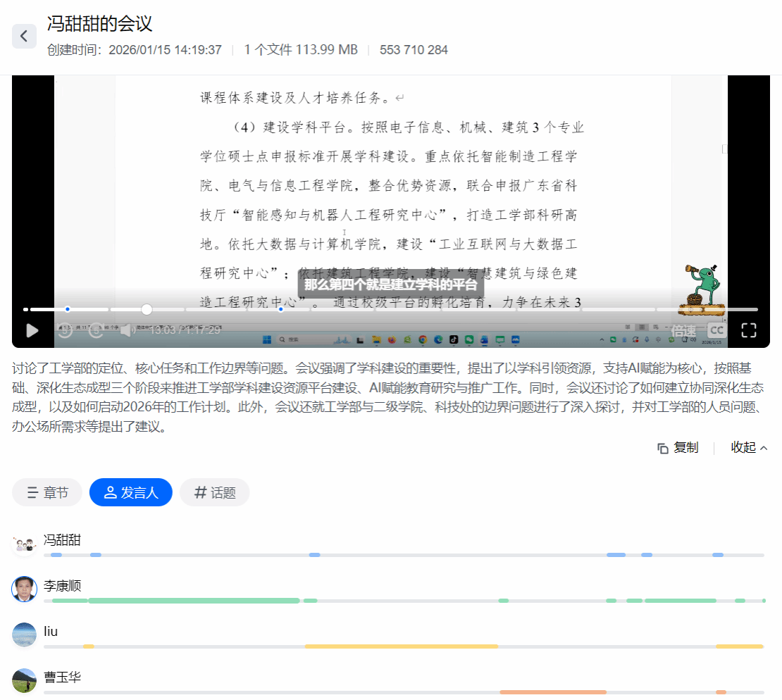Collapse the summary with 收起
The width and height of the screenshot is (782, 700).
pyautogui.click(x=749, y=448)
